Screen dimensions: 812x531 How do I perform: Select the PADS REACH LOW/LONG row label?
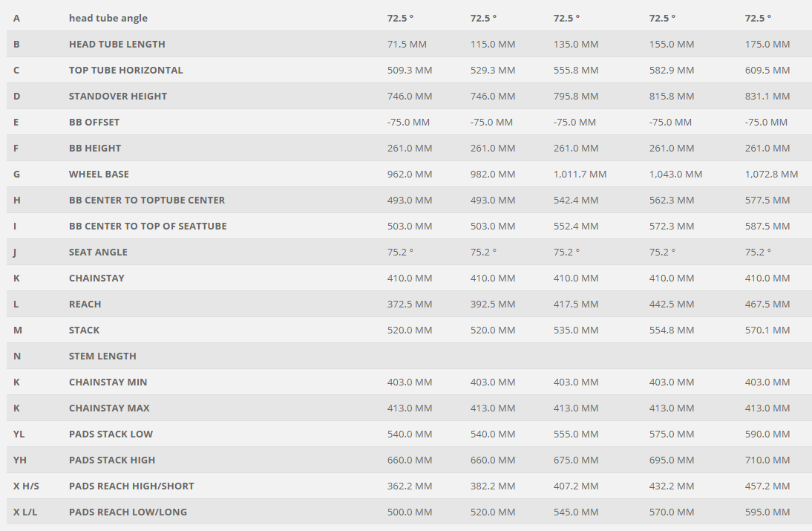tap(128, 512)
